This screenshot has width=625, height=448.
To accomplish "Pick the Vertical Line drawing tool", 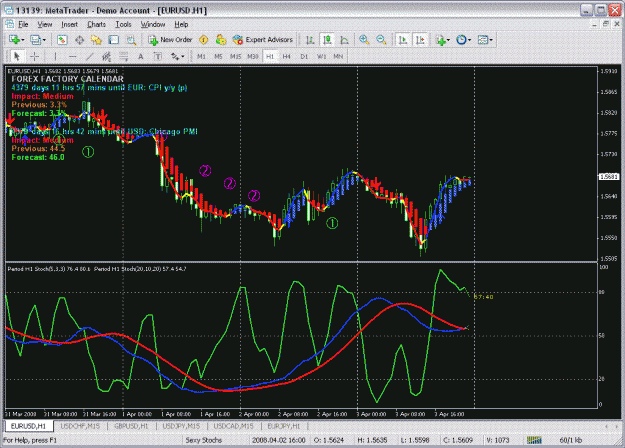I will 55,57.
